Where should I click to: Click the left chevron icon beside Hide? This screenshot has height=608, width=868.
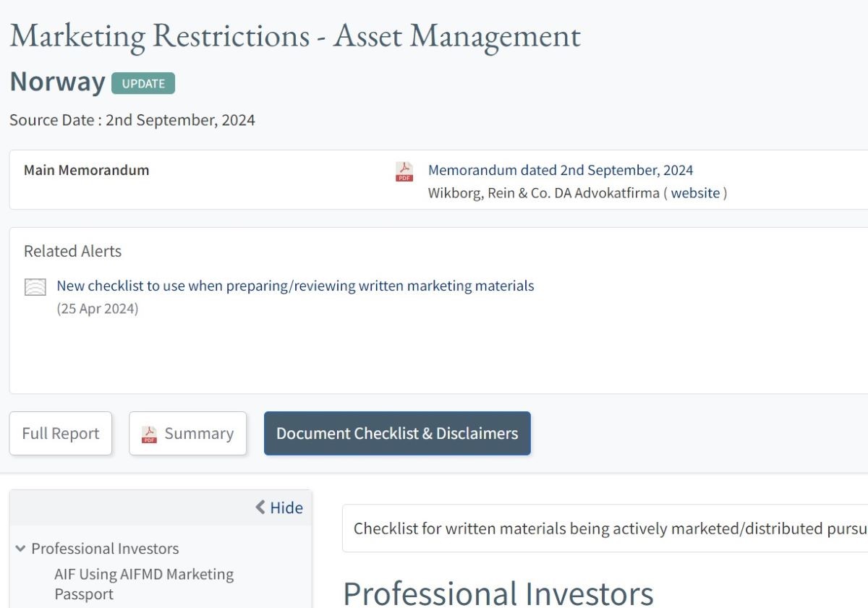(x=260, y=508)
